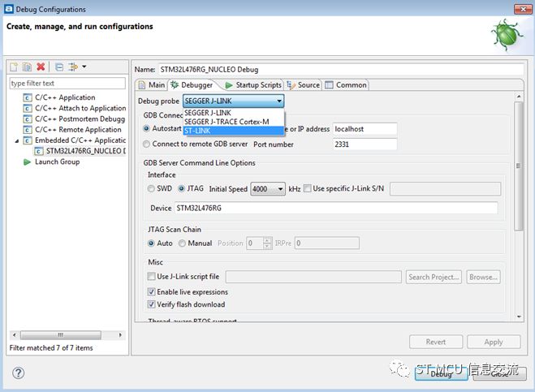Open the Initial Speed 4000 dropdown
This screenshot has height=392, width=535.
[268, 188]
